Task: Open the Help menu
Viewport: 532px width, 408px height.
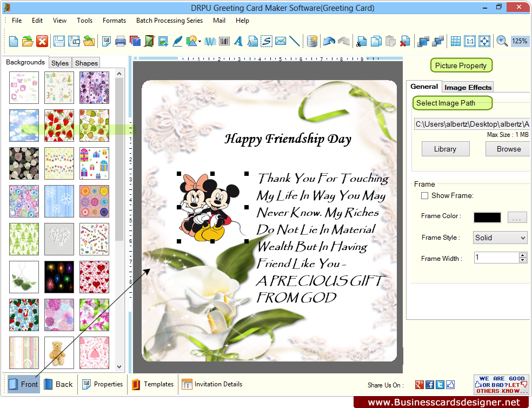Action: click(x=242, y=21)
